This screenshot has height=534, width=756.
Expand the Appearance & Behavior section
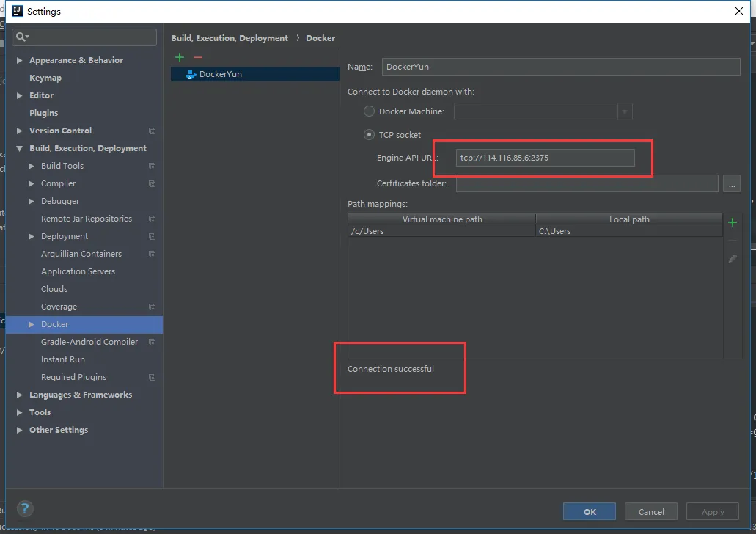coord(20,60)
